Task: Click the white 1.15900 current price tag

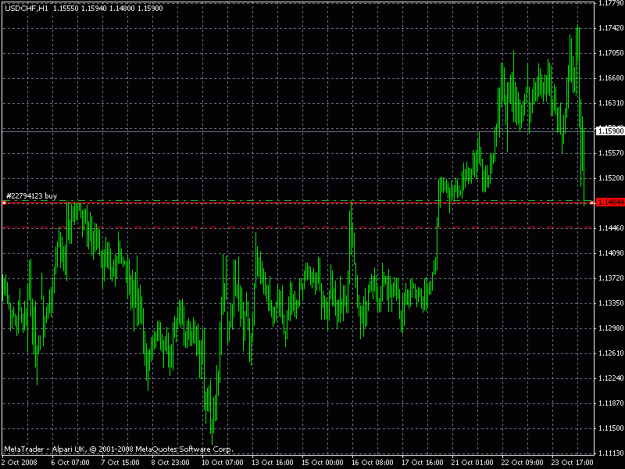Action: pyautogui.click(x=610, y=131)
